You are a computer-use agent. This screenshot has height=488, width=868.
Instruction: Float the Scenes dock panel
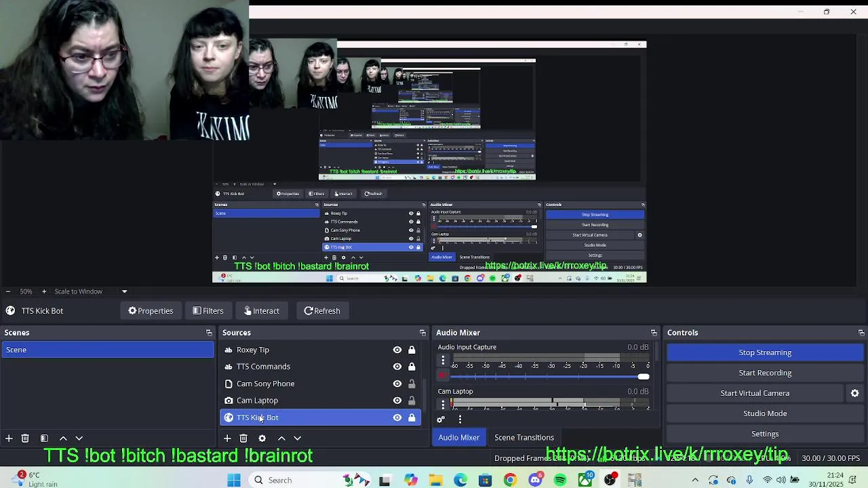point(209,333)
